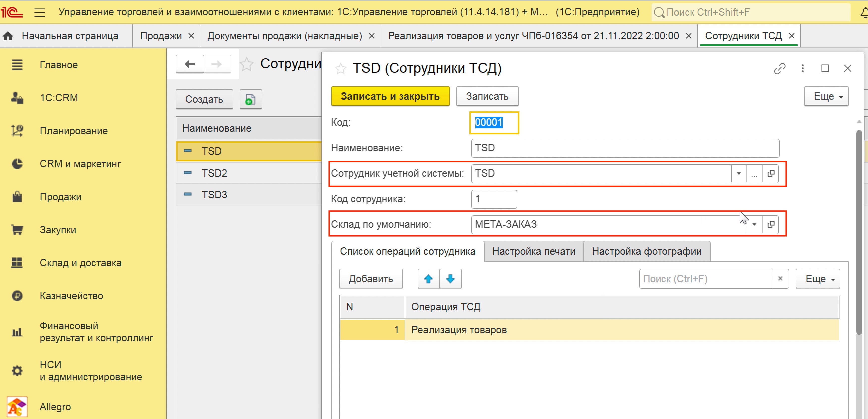Go forward with the right arrow button
The height and width of the screenshot is (419, 868).
(x=217, y=64)
